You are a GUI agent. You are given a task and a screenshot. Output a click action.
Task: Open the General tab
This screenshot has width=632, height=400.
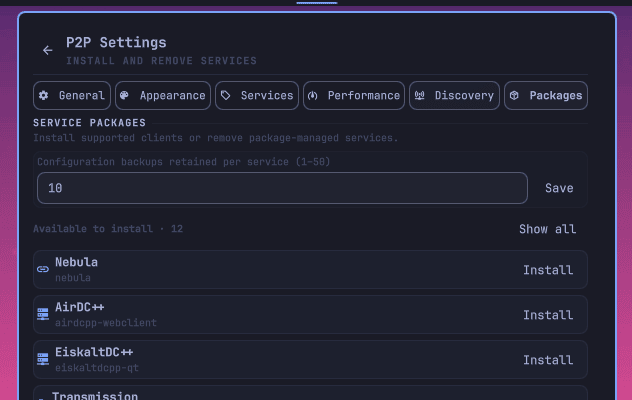click(x=72, y=96)
